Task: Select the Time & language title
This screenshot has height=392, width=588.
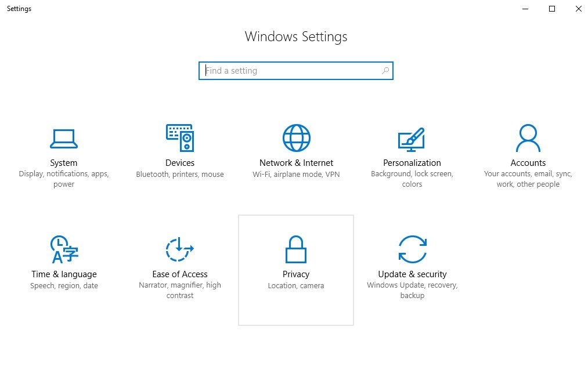Action: [x=64, y=274]
